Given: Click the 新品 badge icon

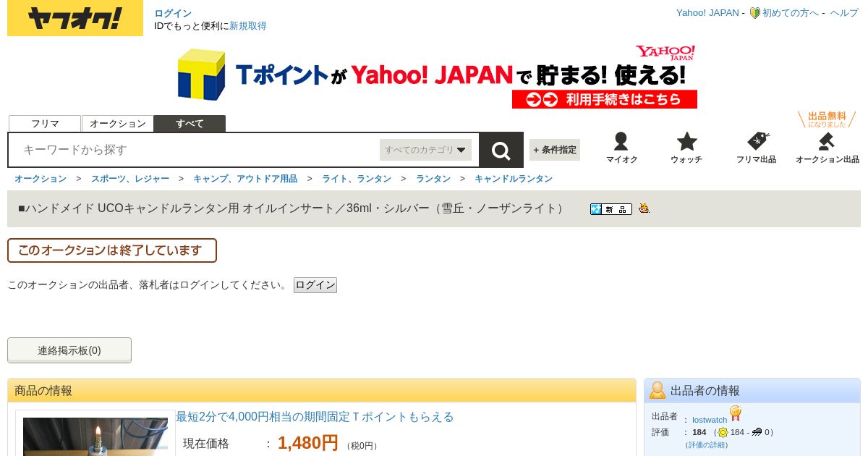Looking at the screenshot, I should click(x=611, y=209).
